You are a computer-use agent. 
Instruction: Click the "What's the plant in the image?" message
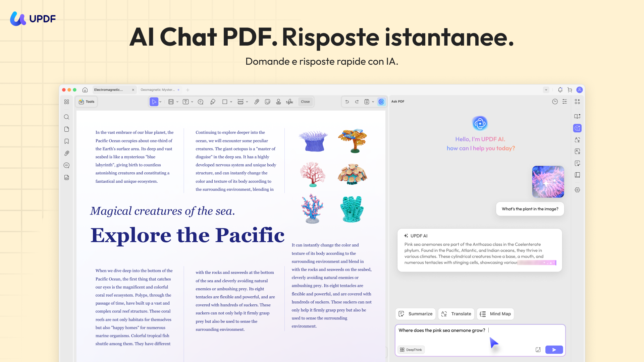pyautogui.click(x=530, y=209)
